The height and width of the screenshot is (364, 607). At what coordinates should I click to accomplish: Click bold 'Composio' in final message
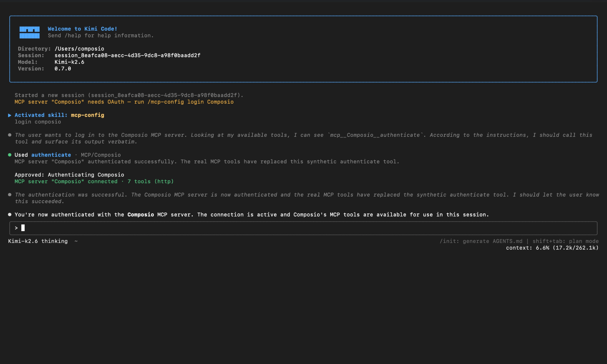click(141, 214)
